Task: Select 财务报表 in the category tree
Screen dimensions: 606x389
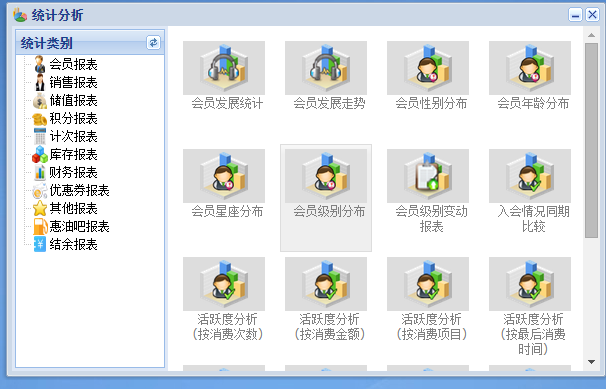Action: coord(73,173)
